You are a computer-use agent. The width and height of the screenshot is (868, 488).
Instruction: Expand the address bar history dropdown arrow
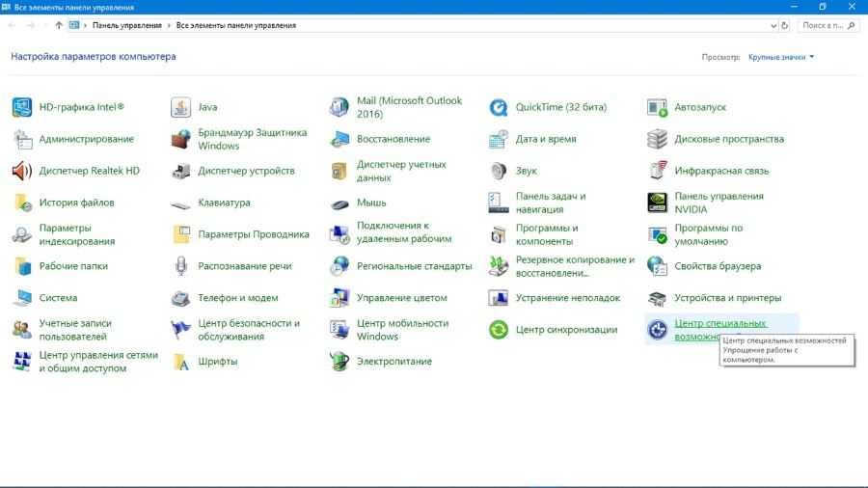(772, 25)
